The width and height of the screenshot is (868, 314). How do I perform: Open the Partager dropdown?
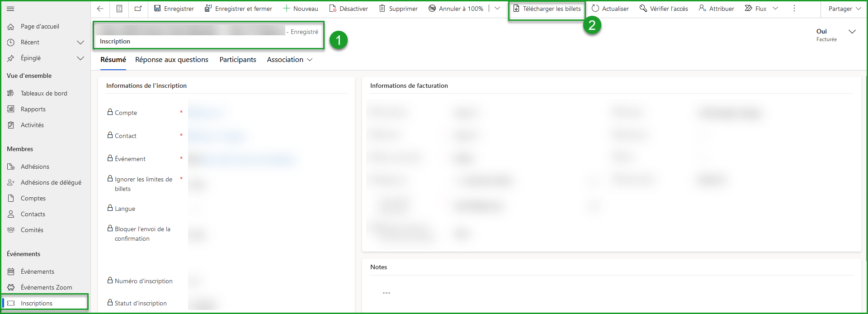click(x=844, y=9)
